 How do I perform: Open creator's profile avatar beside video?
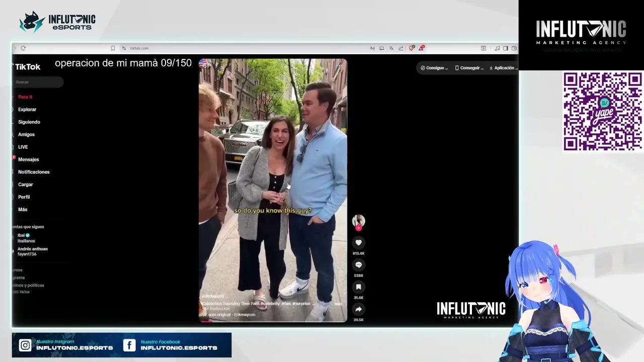coord(358,220)
